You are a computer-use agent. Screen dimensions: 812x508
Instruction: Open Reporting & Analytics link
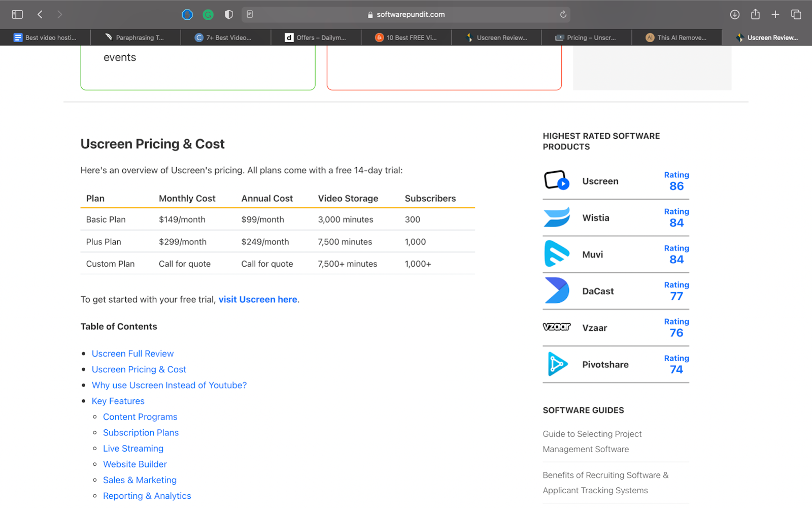pos(147,495)
